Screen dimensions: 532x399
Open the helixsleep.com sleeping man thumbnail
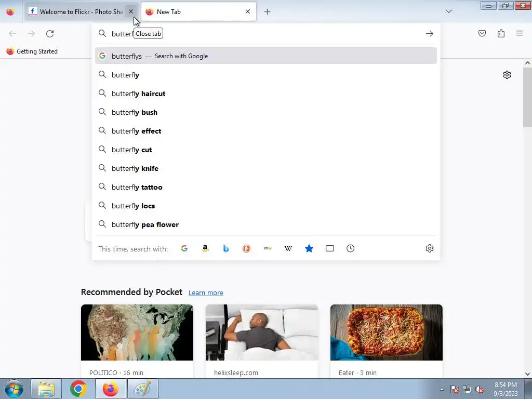click(x=262, y=332)
